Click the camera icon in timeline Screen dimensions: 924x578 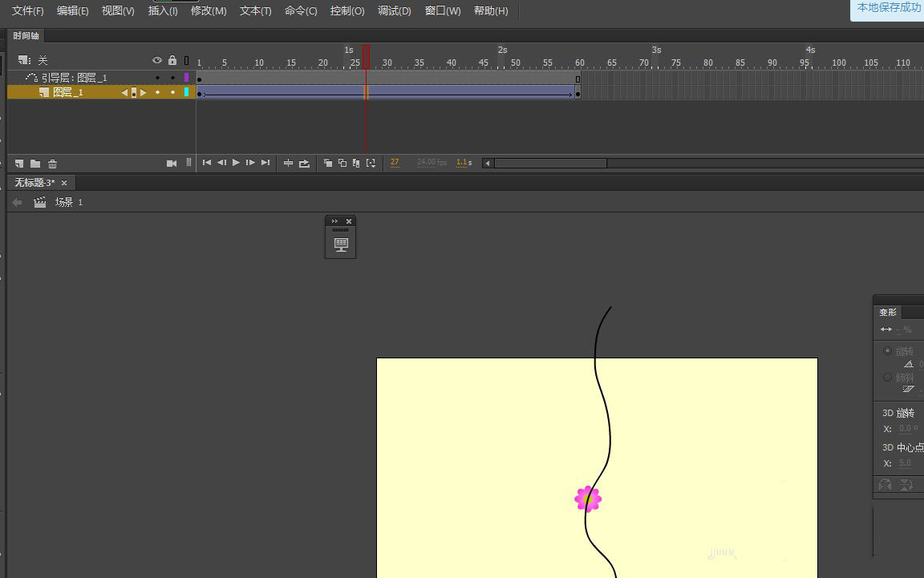pos(171,164)
